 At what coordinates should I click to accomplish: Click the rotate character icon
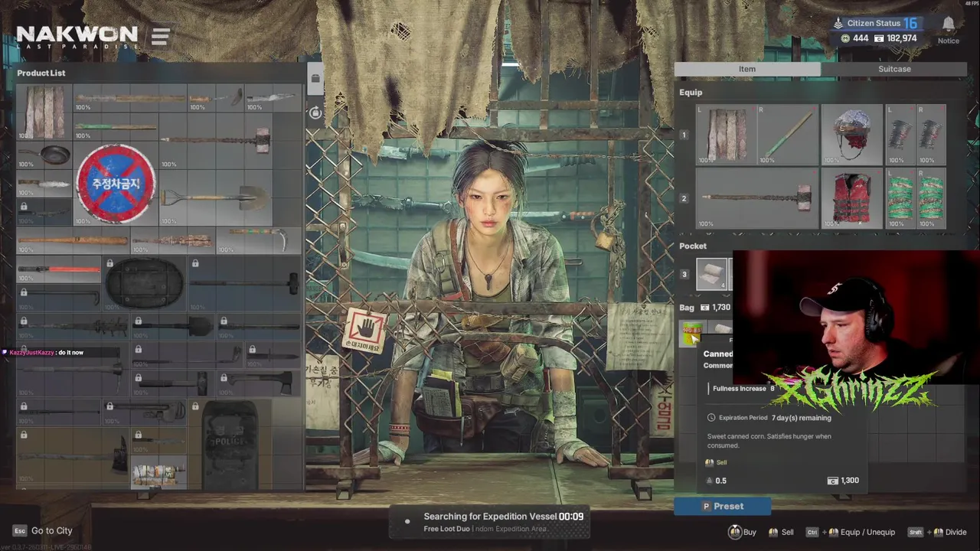coord(315,113)
